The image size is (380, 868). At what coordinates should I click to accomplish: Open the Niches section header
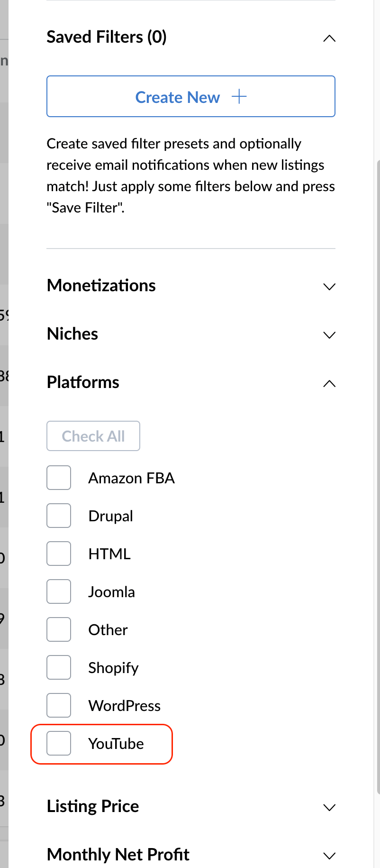coord(72,334)
